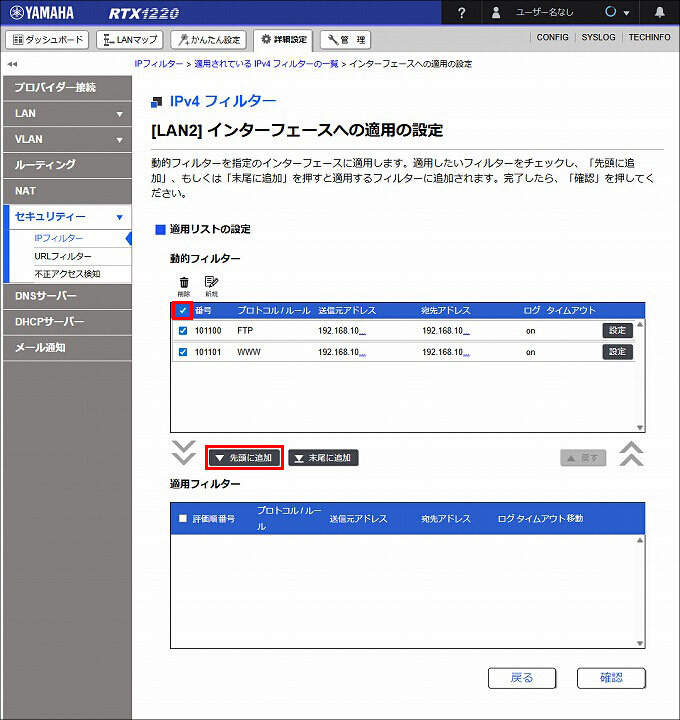This screenshot has width=680, height=720.
Task: Click the 戻す button
Action: [583, 458]
